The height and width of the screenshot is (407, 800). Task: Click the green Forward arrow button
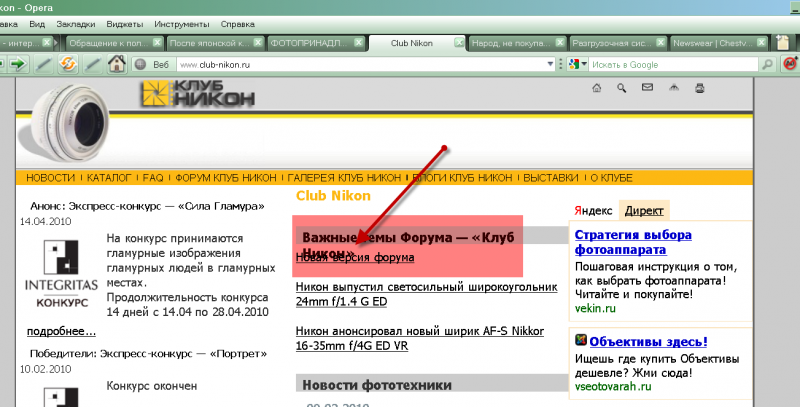[18, 64]
